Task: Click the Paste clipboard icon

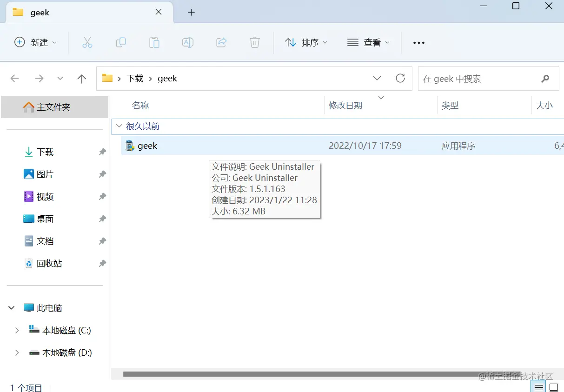Action: (154, 42)
